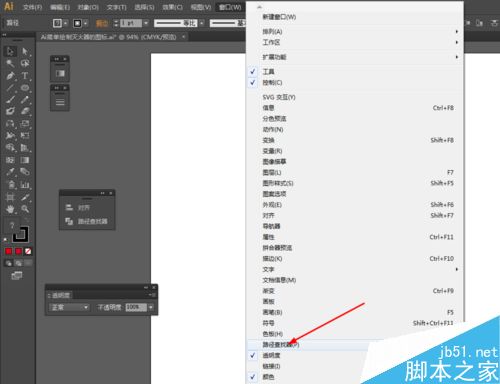Collapse the toolbox with double-arrow button
Viewport: 500px width, 384px height.
coord(4,34)
